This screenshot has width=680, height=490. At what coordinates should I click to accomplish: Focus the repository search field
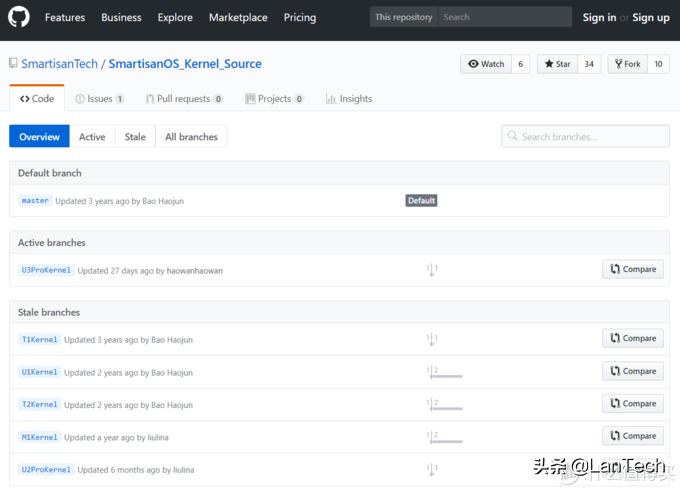(x=504, y=17)
